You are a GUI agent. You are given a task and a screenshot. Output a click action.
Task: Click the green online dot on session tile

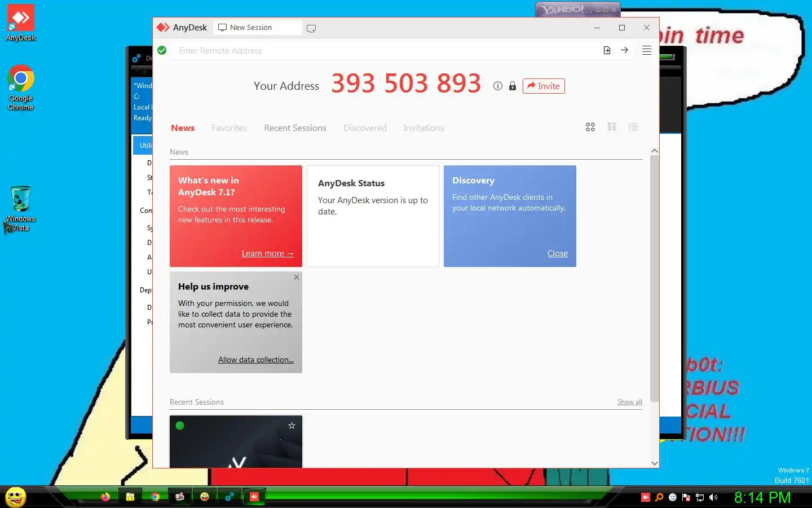(x=180, y=426)
